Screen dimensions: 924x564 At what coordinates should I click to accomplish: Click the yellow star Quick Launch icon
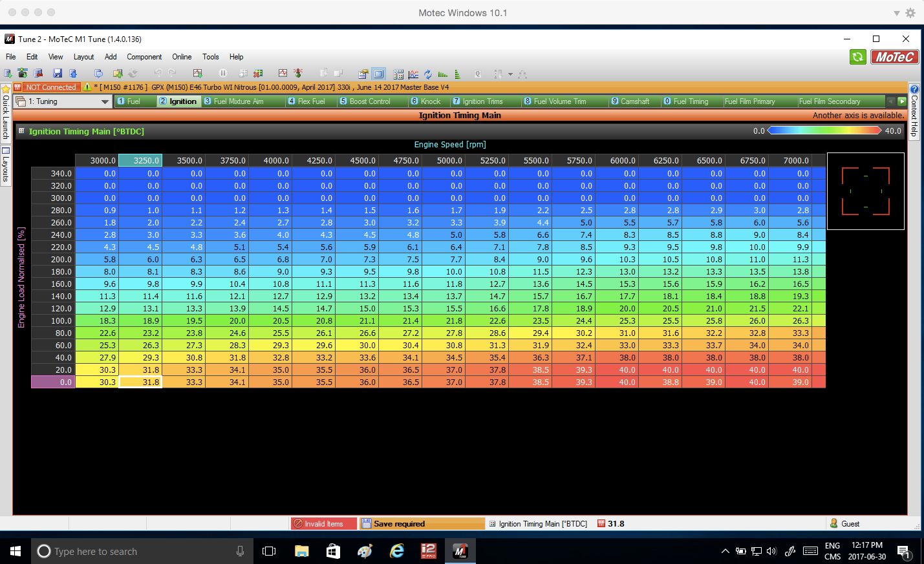[x=6, y=89]
